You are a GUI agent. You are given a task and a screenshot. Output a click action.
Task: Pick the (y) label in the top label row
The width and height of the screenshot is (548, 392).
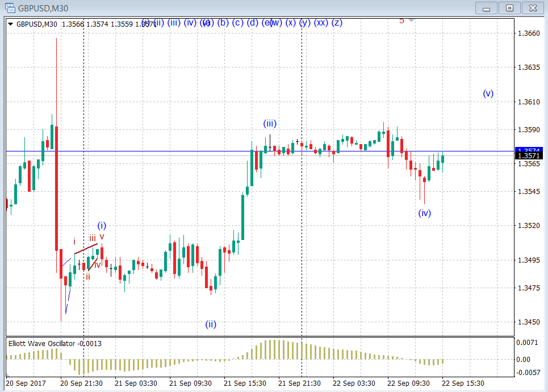coord(305,23)
